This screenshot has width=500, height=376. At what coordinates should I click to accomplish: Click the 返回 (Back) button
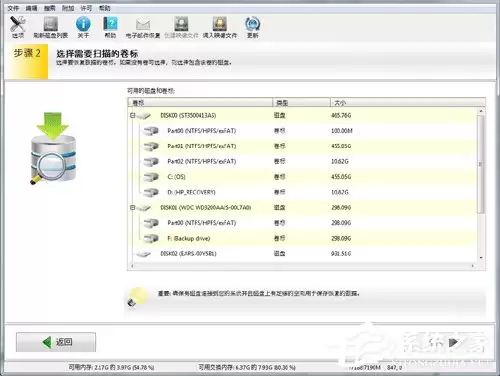[56, 342]
